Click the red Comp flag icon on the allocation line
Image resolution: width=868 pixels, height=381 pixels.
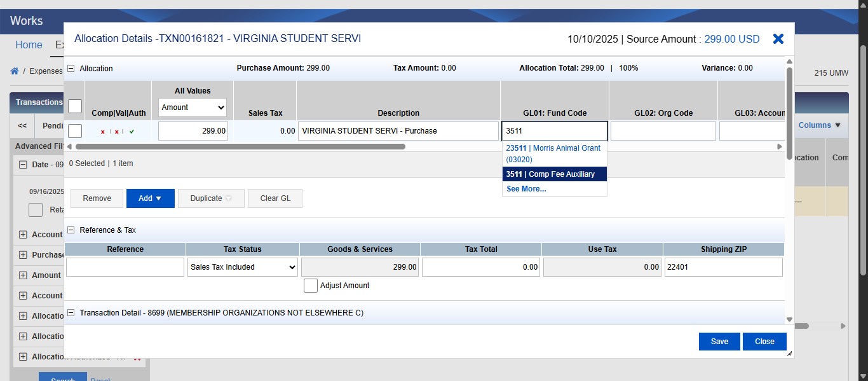[x=103, y=132]
